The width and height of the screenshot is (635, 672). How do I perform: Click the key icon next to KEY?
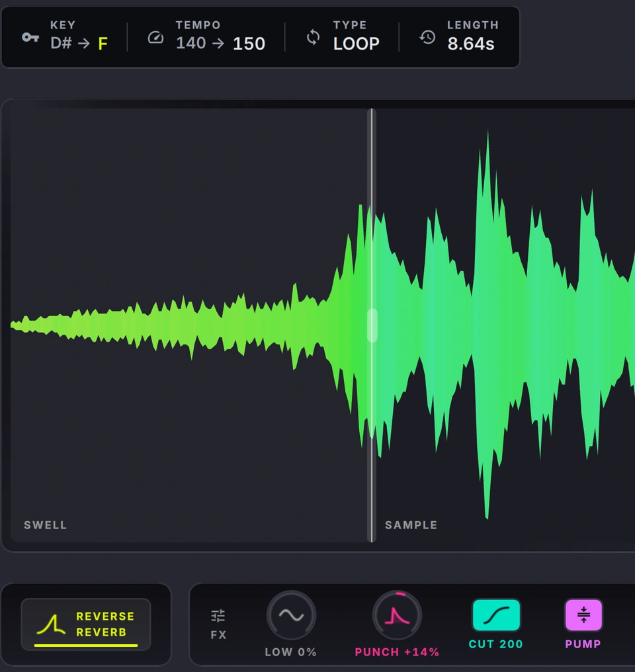point(30,38)
